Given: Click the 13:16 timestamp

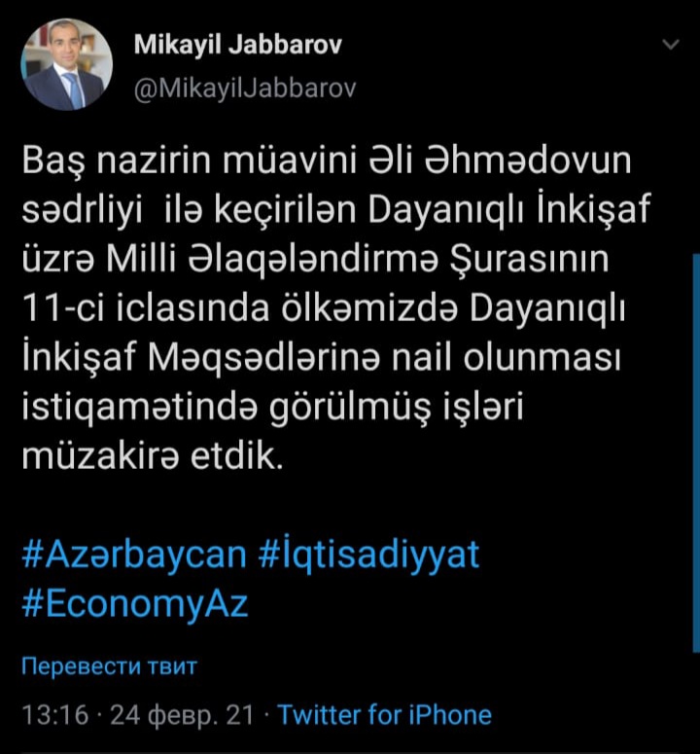Looking at the screenshot, I should 55,714.
